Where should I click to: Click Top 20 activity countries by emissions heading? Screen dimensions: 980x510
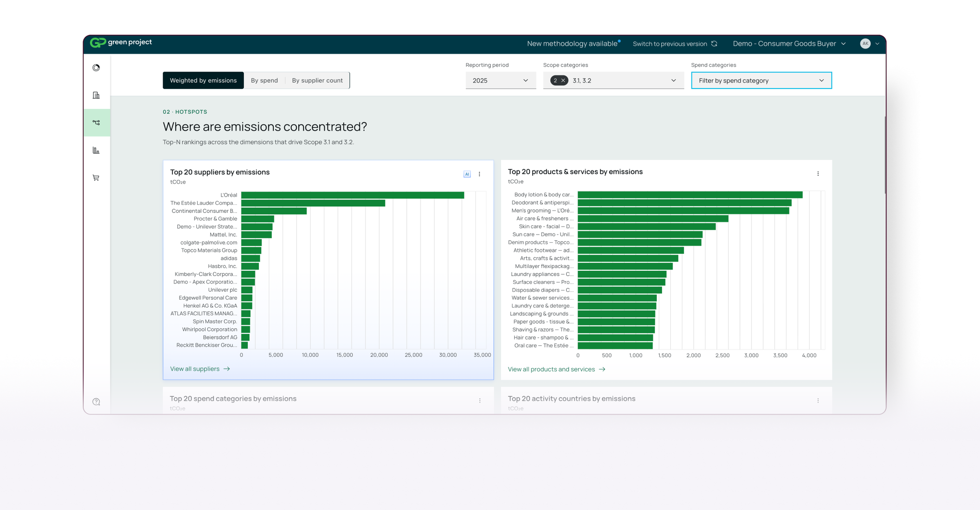click(572, 399)
